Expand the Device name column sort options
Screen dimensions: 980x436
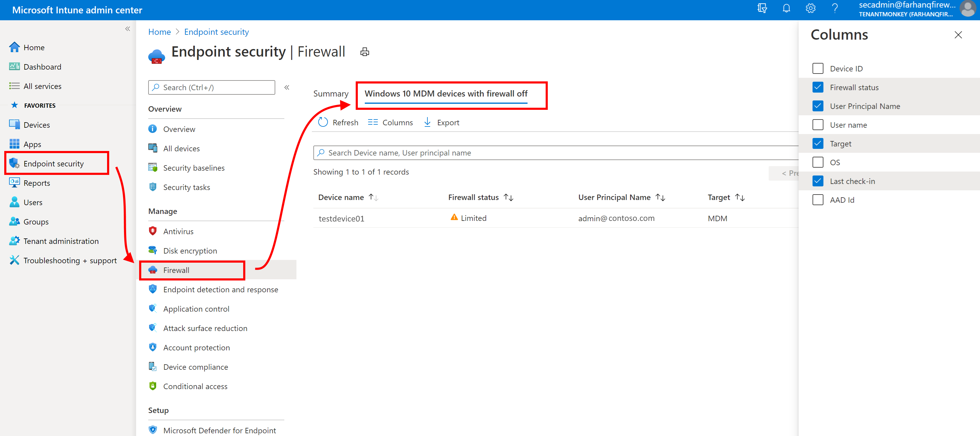pyautogui.click(x=375, y=197)
